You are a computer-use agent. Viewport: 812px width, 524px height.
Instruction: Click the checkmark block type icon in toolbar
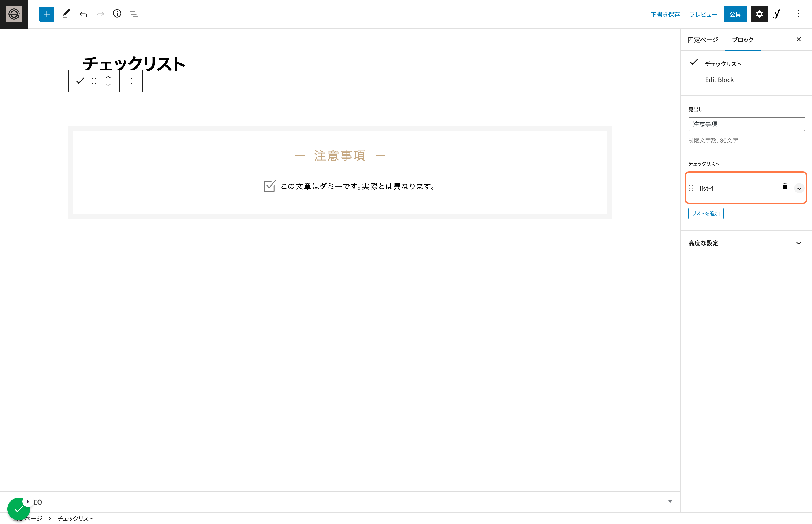(80, 81)
